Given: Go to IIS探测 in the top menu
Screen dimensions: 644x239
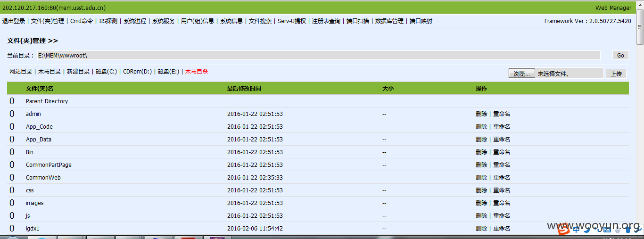Looking at the screenshot, I should pos(108,21).
